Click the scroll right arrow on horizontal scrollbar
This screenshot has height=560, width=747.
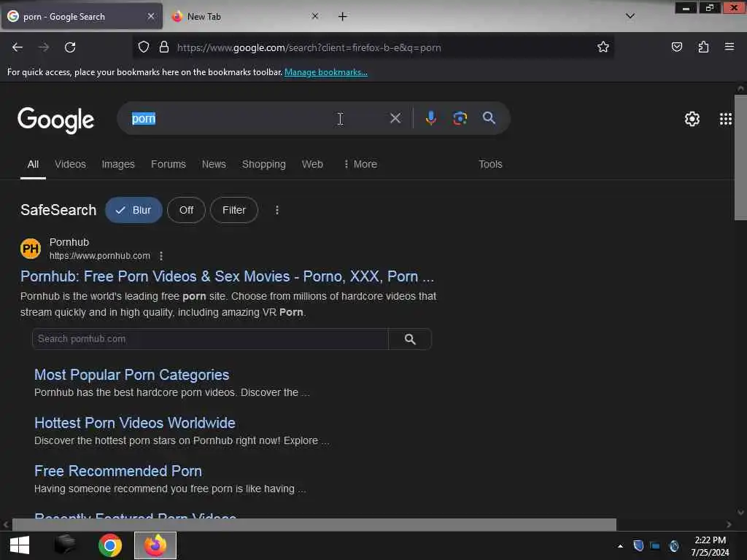tap(729, 524)
